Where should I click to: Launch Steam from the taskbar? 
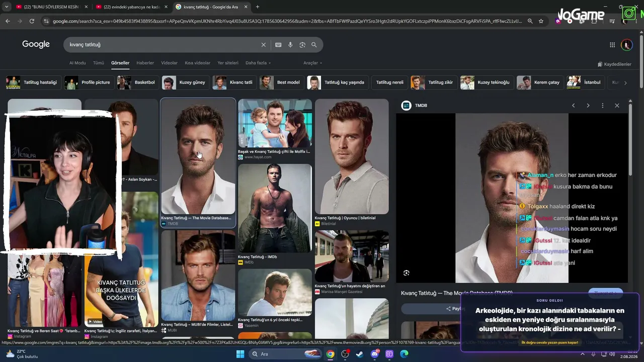coord(360,354)
